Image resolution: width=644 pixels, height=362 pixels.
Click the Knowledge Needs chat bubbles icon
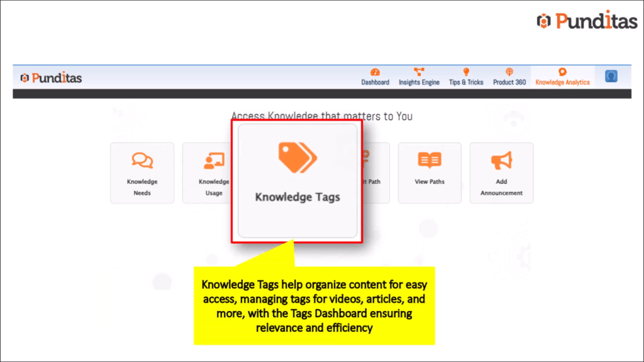(x=142, y=161)
